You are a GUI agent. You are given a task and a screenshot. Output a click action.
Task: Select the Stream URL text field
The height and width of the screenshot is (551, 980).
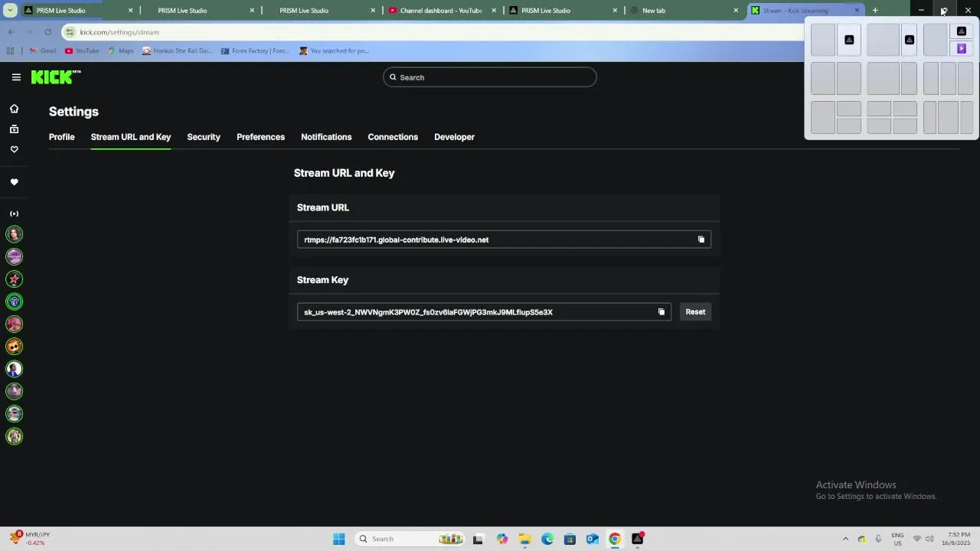point(504,240)
